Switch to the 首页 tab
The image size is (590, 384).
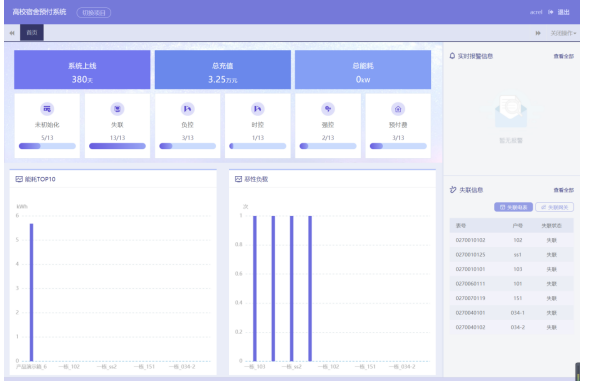pos(32,33)
